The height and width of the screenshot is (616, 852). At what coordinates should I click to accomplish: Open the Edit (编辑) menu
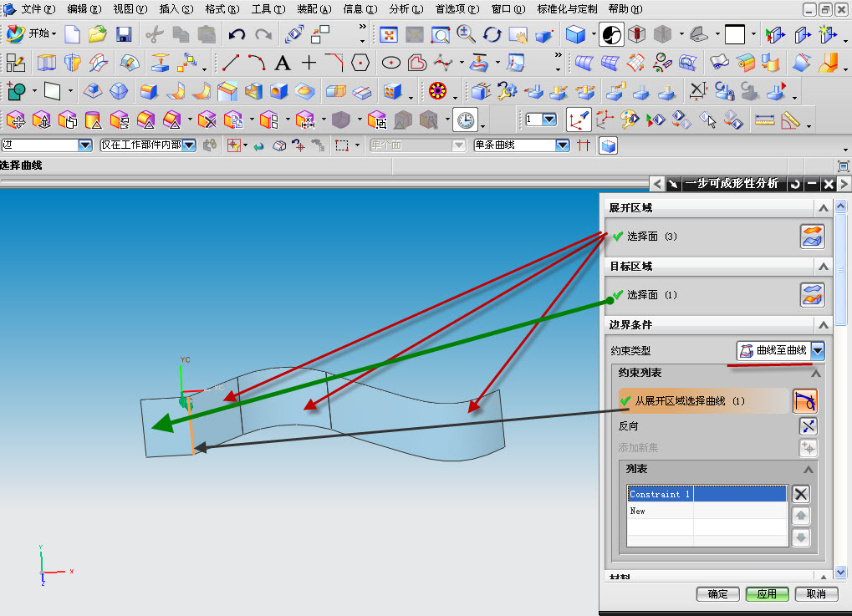point(84,9)
